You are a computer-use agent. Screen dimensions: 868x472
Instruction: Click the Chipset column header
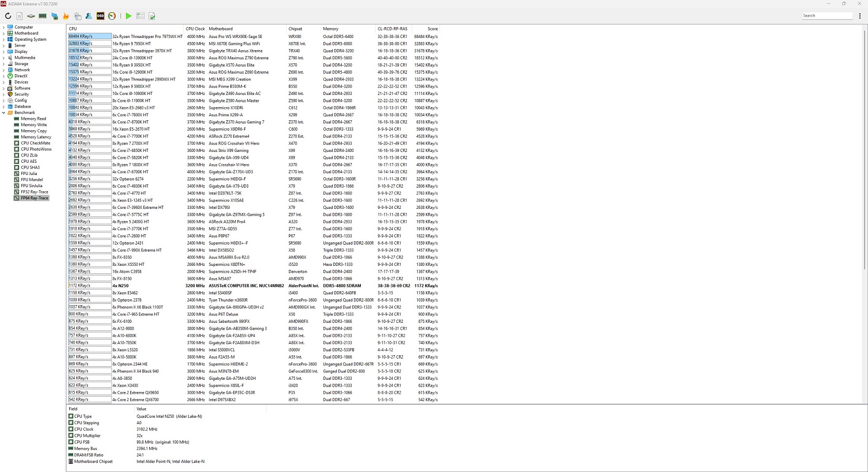pos(304,28)
